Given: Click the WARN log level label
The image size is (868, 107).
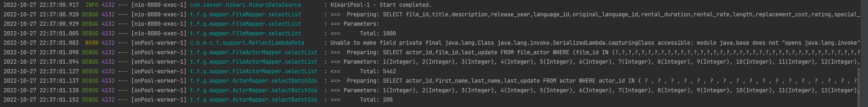Looking at the screenshot, I should tap(92, 43).
